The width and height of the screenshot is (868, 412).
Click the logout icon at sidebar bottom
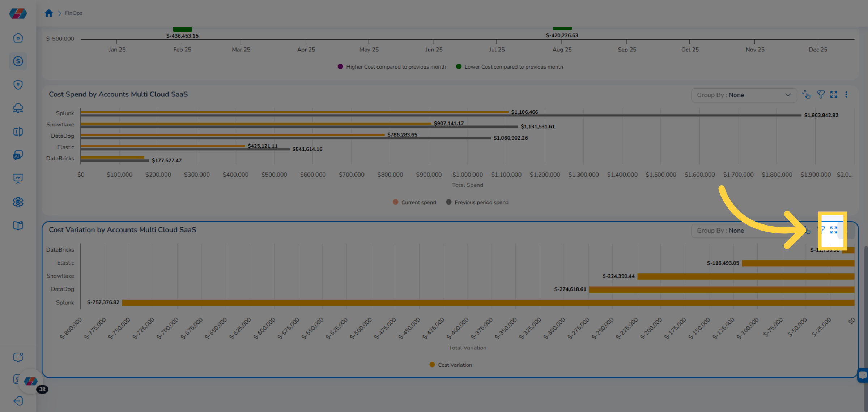point(18,401)
